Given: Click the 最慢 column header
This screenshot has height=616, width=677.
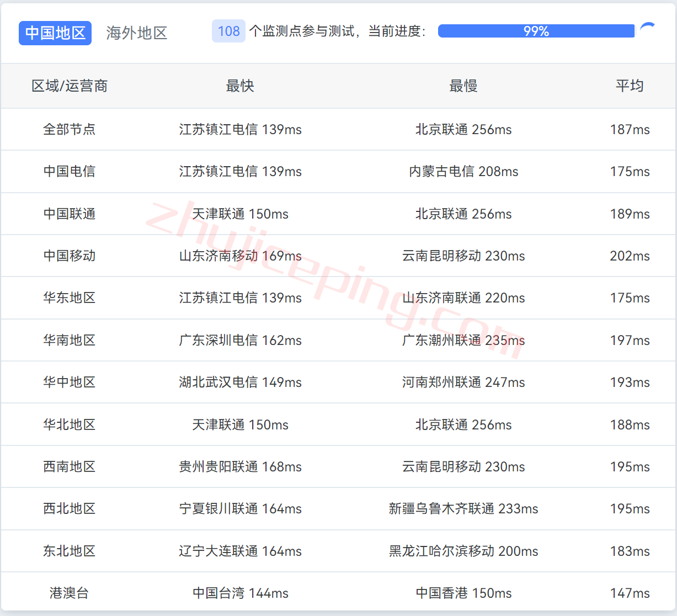Looking at the screenshot, I should (463, 86).
